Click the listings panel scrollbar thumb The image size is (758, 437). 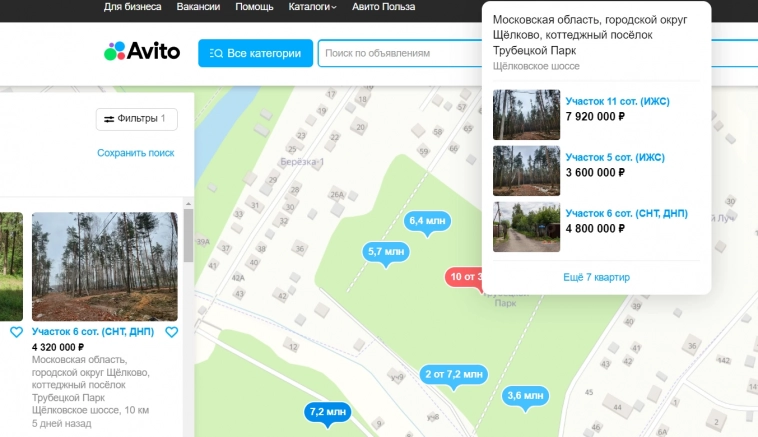(x=188, y=235)
